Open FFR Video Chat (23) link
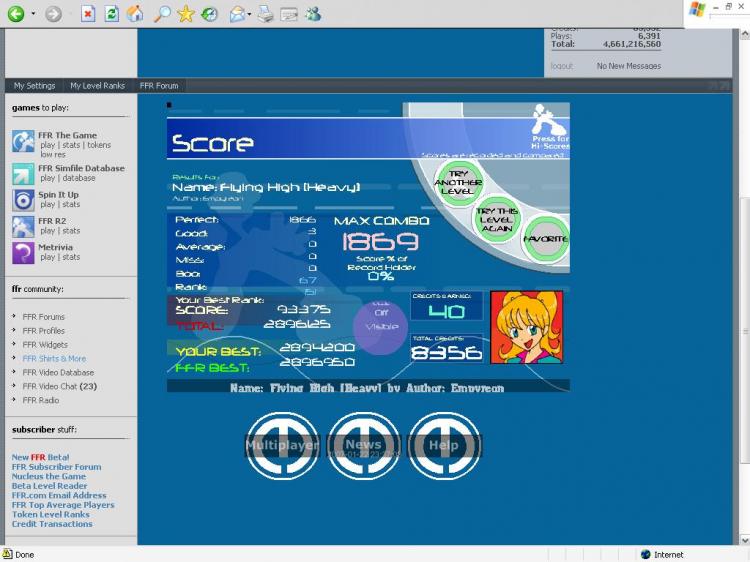Viewport: 750px width, 562px height. point(60,386)
